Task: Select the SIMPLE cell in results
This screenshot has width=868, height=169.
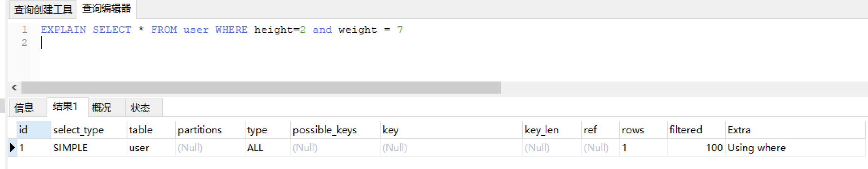Action: click(x=89, y=148)
